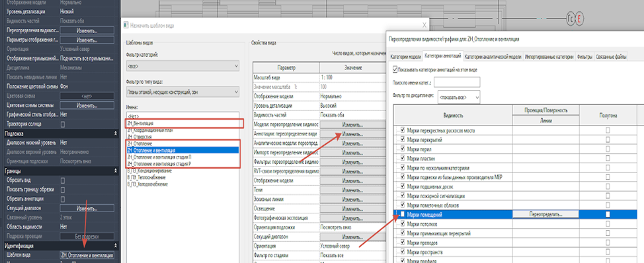Click Изменить for Переопределения видимости in Properties
Image resolution: width=644 pixels, height=263 pixels.
click(87, 30)
